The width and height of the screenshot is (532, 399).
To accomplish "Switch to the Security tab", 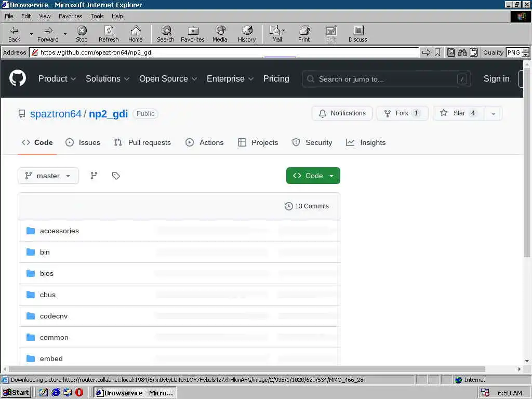I will tap(312, 142).
